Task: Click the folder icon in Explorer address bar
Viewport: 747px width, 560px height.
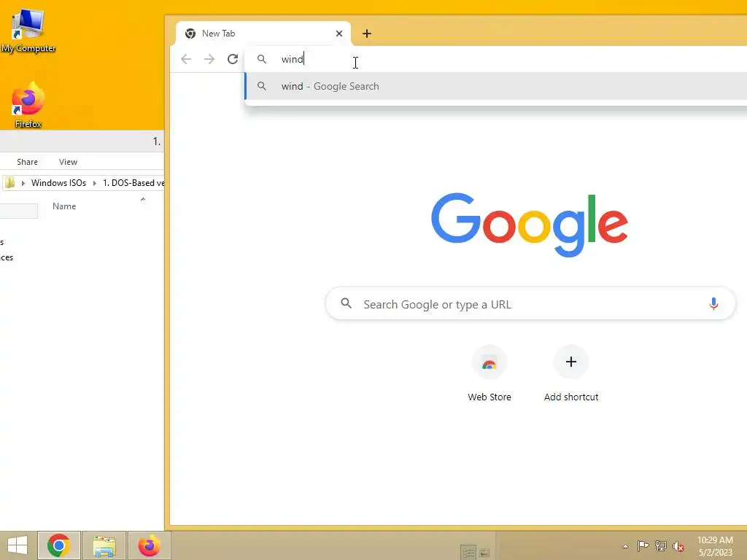Action: click(x=10, y=183)
